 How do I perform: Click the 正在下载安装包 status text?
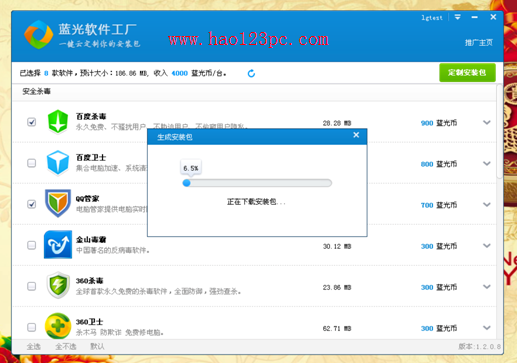click(x=256, y=202)
